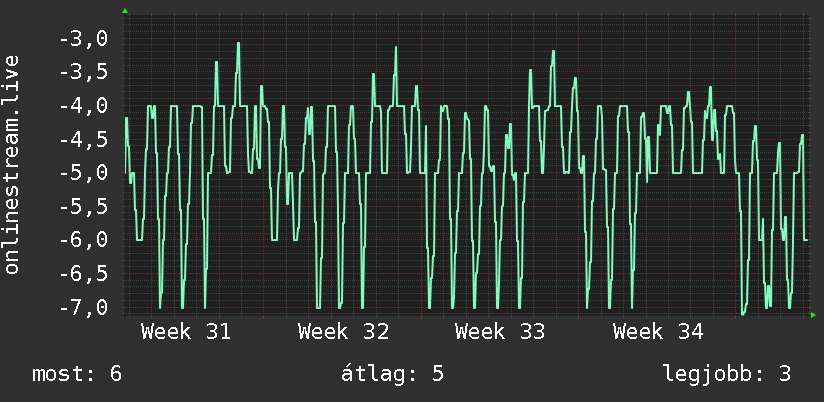Click the Week 33 axis label
The height and width of the screenshot is (402, 824).
click(500, 332)
